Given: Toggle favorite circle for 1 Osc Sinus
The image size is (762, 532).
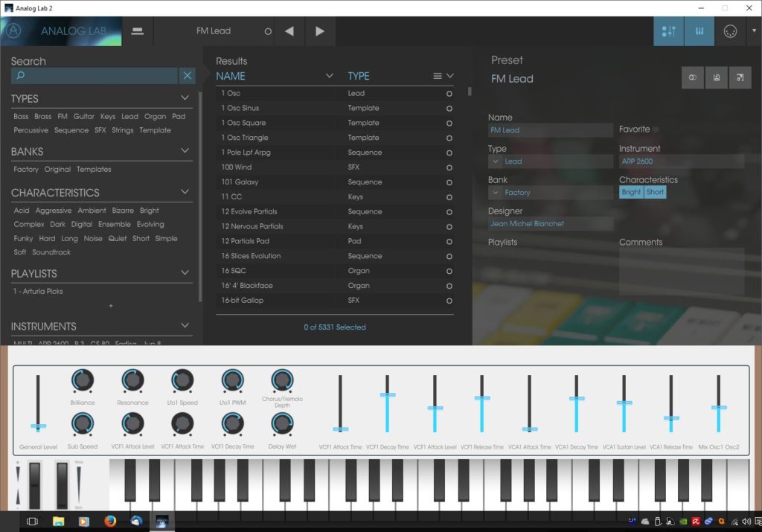Looking at the screenshot, I should 449,109.
